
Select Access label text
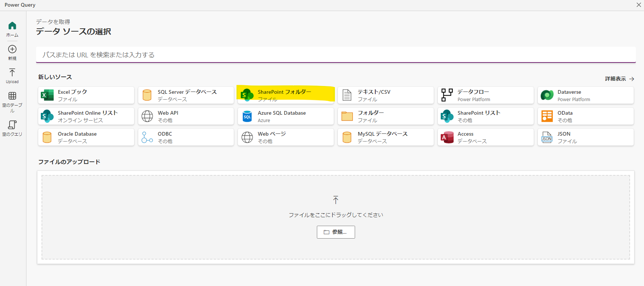[465, 134]
